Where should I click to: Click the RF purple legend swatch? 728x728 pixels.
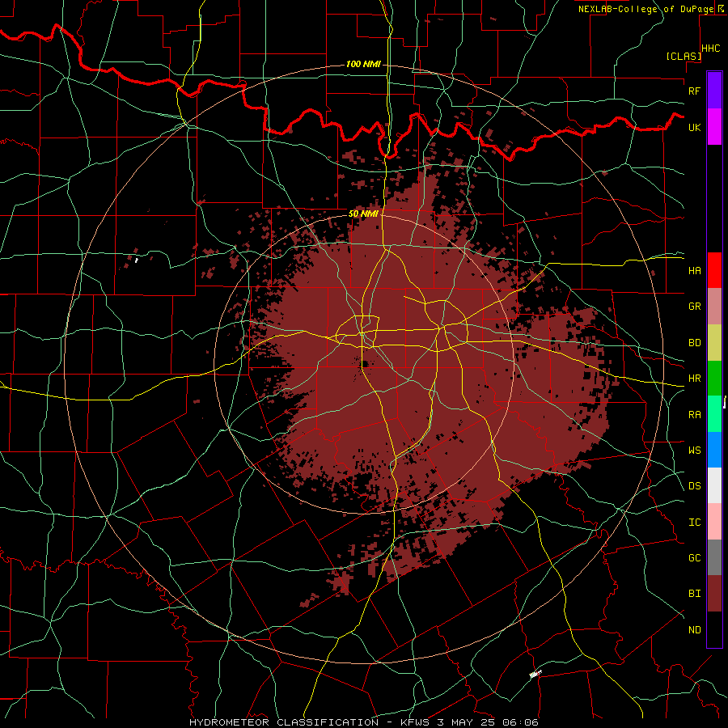click(714, 91)
